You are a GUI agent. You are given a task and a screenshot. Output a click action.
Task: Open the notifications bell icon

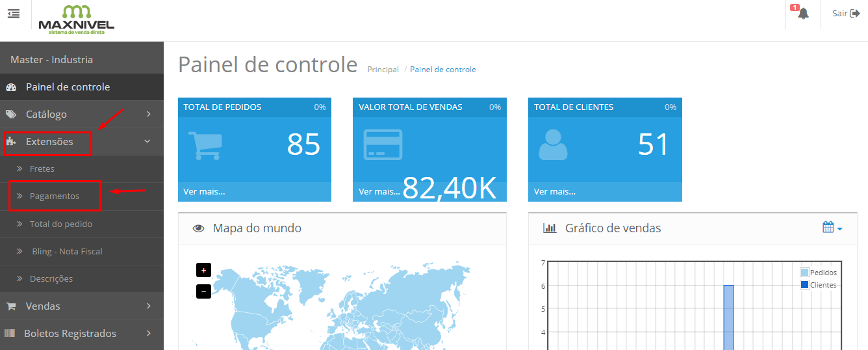click(803, 14)
